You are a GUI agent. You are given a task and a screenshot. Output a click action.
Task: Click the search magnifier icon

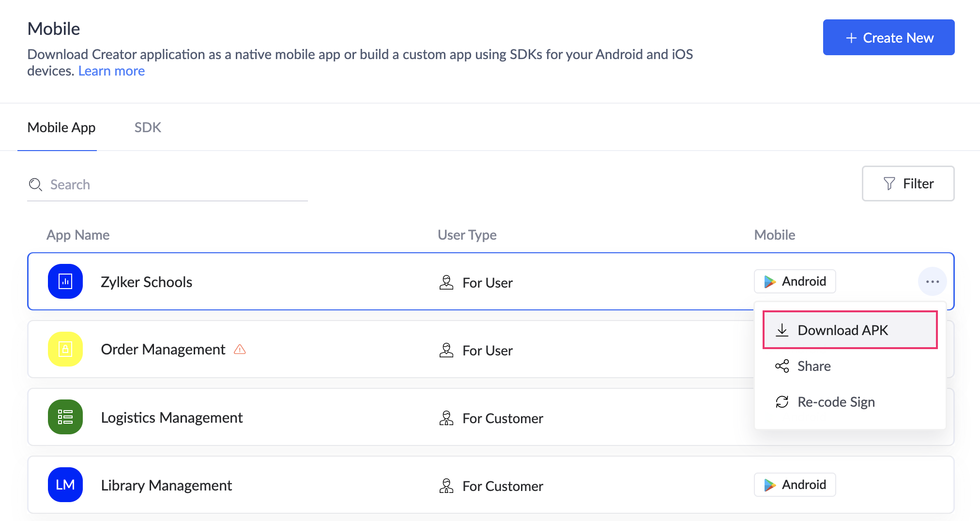pos(35,184)
